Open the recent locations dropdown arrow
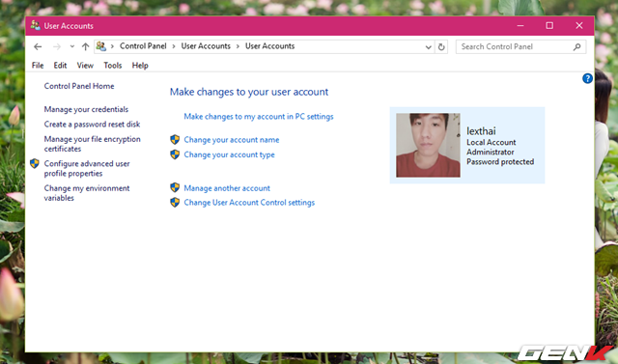Viewport: 618px width, 364px height. (72, 46)
